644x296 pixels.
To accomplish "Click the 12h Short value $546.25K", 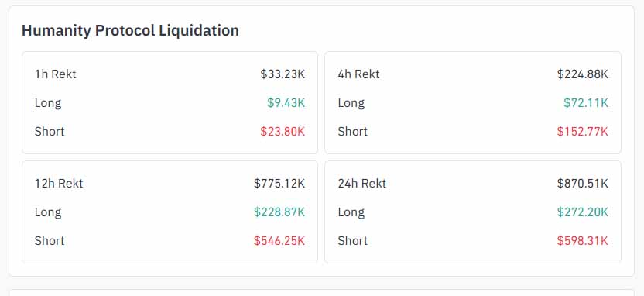I will [x=279, y=240].
